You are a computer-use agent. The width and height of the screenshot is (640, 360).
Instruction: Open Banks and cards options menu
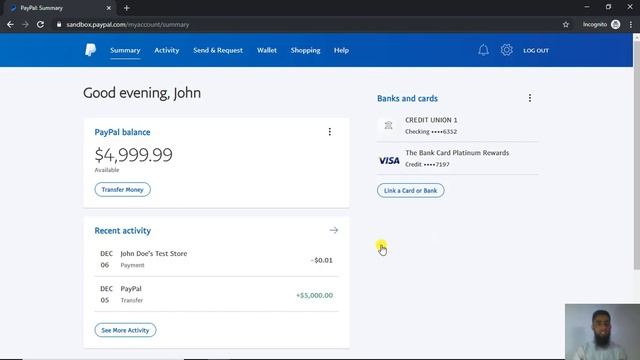[x=530, y=98]
